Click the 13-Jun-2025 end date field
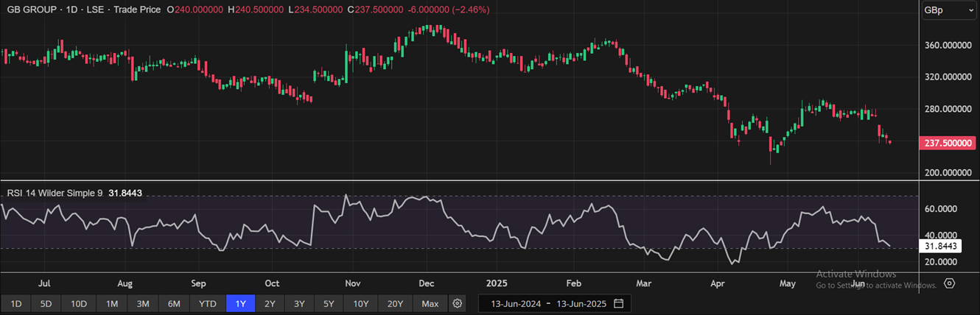The image size is (980, 315). tap(583, 303)
